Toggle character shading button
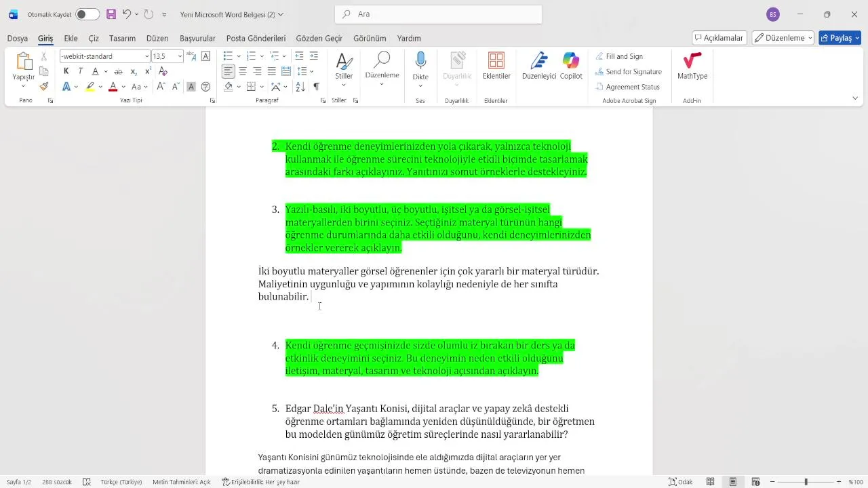This screenshot has width=868, height=488. [x=191, y=87]
